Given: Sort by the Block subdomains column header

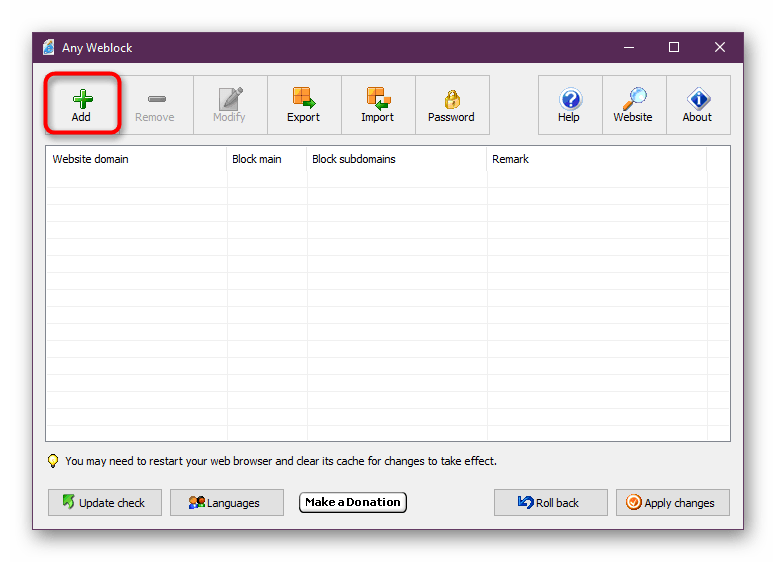Looking at the screenshot, I should pyautogui.click(x=396, y=159).
